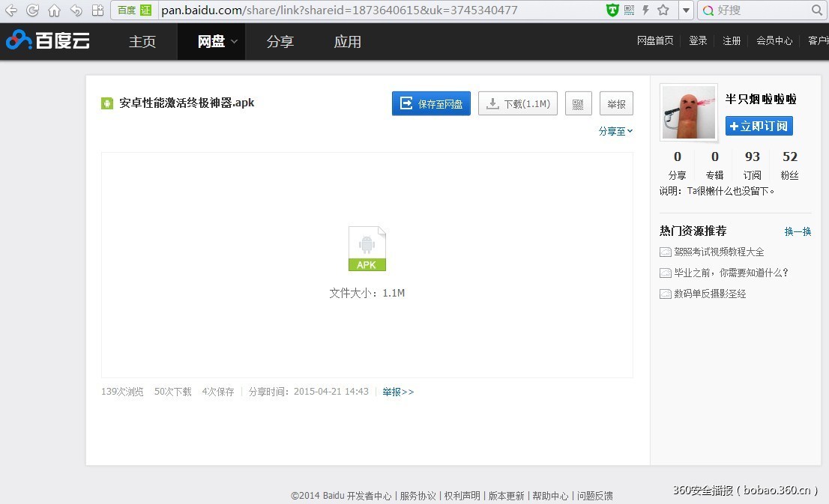
Task: Expand the address bar history dropdown arrow
Action: pos(687,10)
